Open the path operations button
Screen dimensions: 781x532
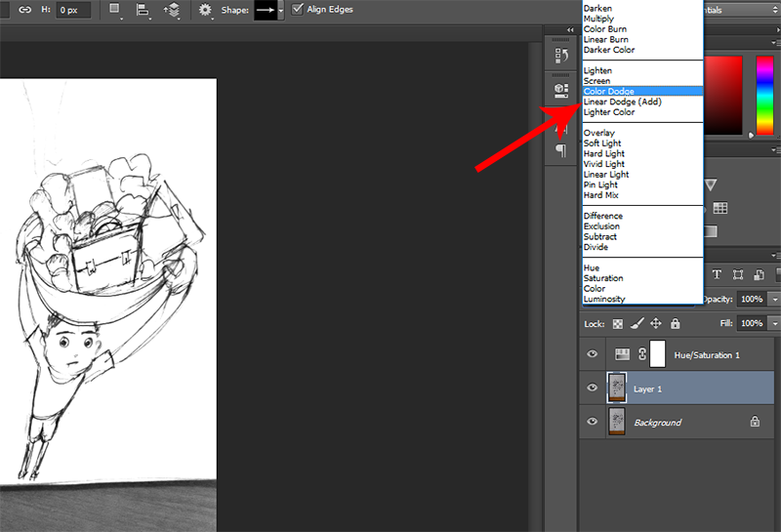(114, 9)
